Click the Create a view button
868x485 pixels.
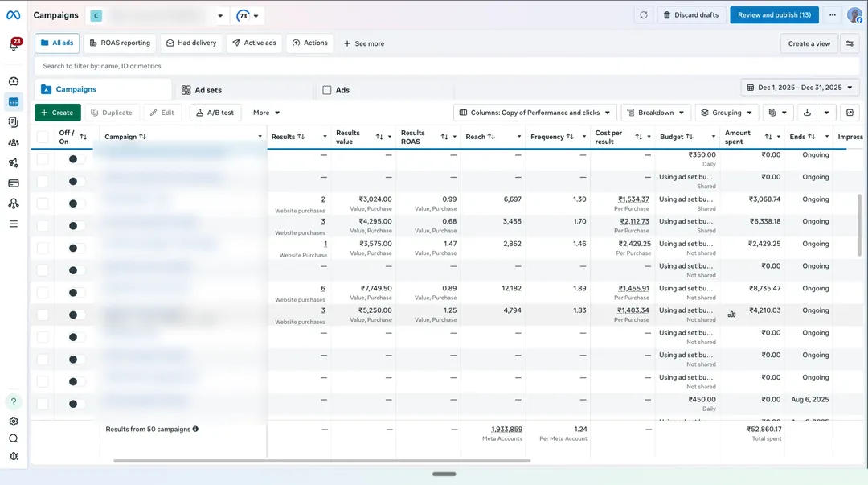[809, 43]
